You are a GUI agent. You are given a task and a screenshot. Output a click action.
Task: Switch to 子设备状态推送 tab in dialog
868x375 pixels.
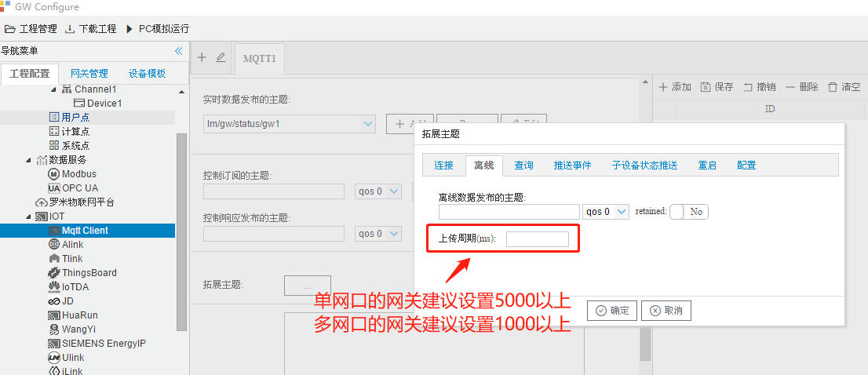pyautogui.click(x=644, y=165)
